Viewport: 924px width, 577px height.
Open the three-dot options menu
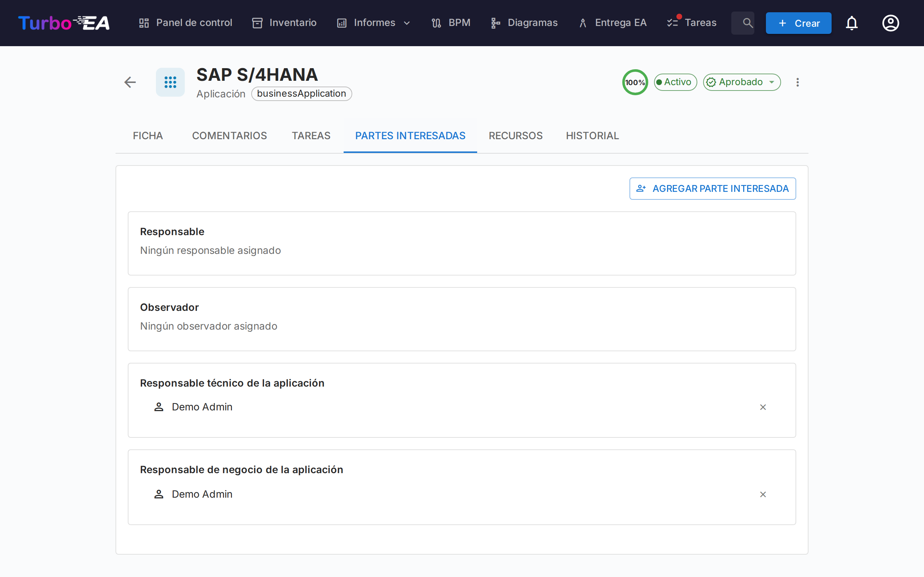click(x=797, y=82)
